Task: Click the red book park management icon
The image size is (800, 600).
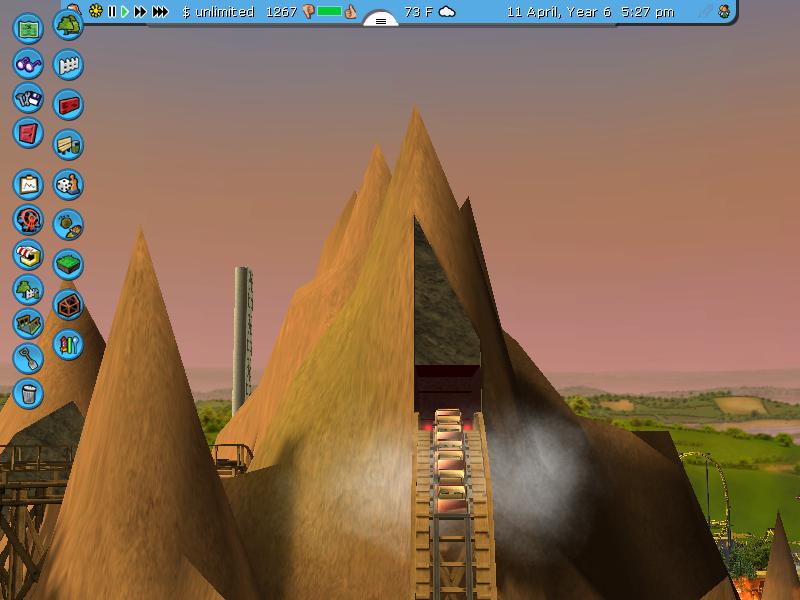Action: coord(28,133)
